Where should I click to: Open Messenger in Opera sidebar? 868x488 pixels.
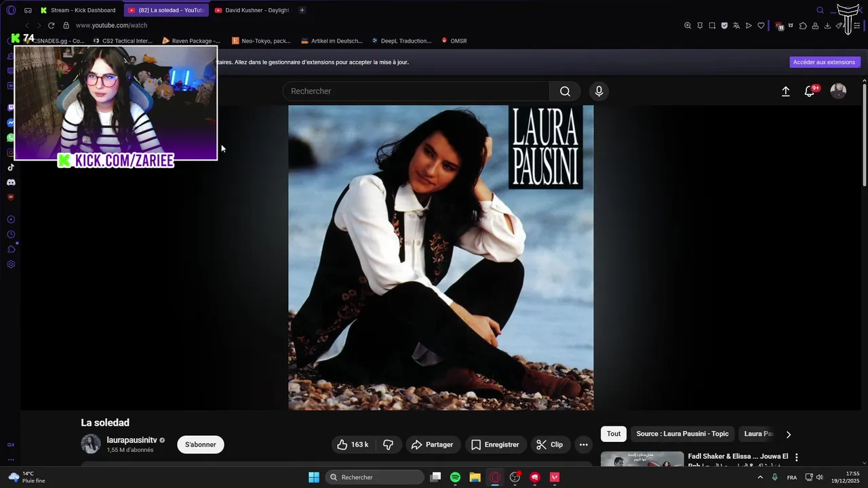[11, 123]
